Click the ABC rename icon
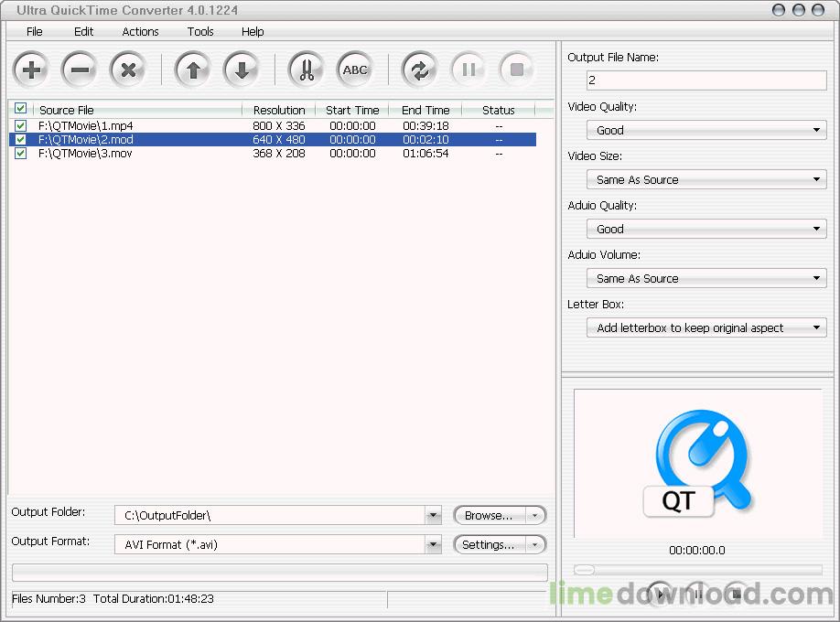Viewport: 840px width, 622px height. 354,70
